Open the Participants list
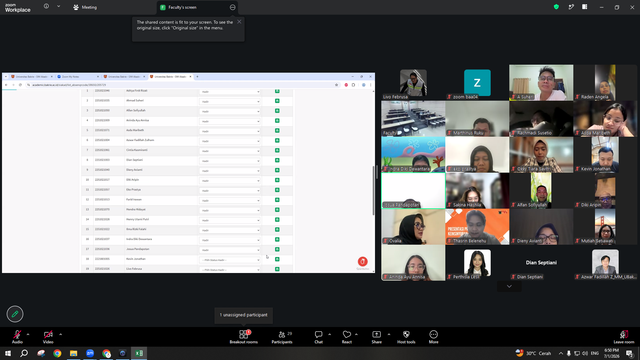 [282, 337]
